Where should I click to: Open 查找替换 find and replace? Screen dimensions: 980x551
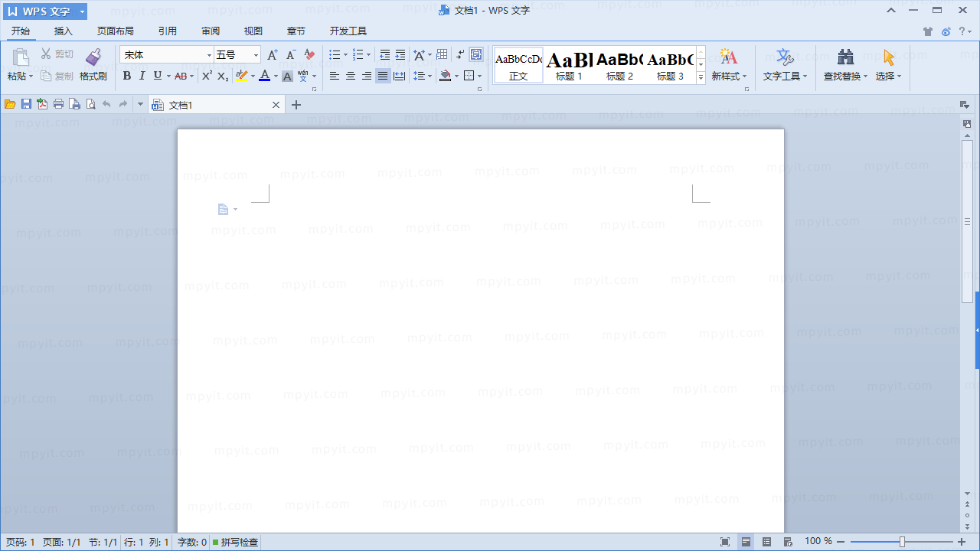[x=845, y=65]
